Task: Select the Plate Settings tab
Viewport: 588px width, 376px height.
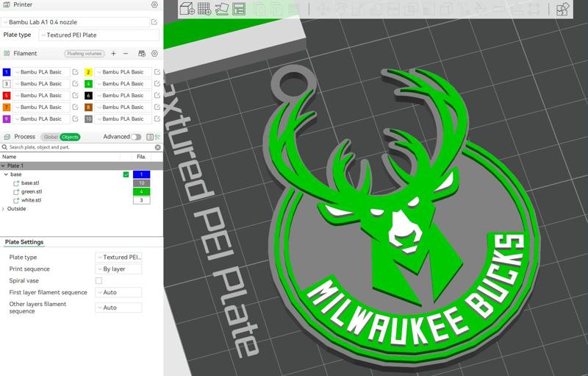Action: pyautogui.click(x=24, y=242)
